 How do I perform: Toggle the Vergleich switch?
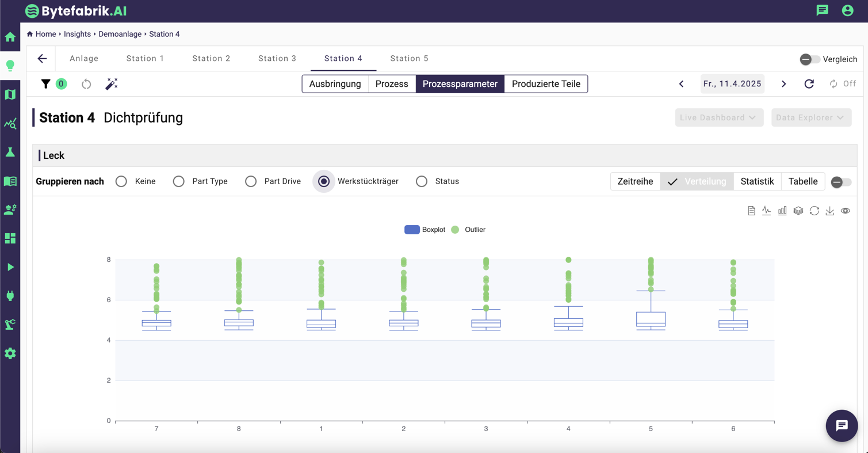click(810, 59)
